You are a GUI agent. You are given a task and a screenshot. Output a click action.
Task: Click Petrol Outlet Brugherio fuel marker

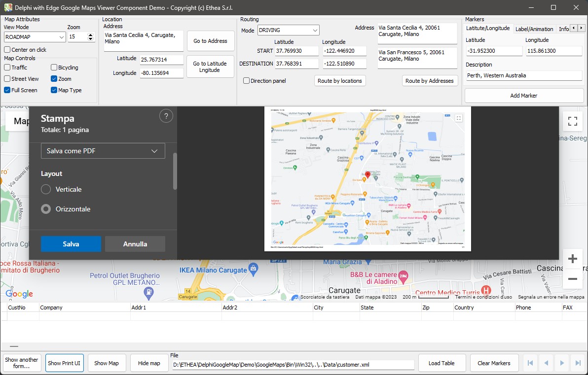coord(148,292)
